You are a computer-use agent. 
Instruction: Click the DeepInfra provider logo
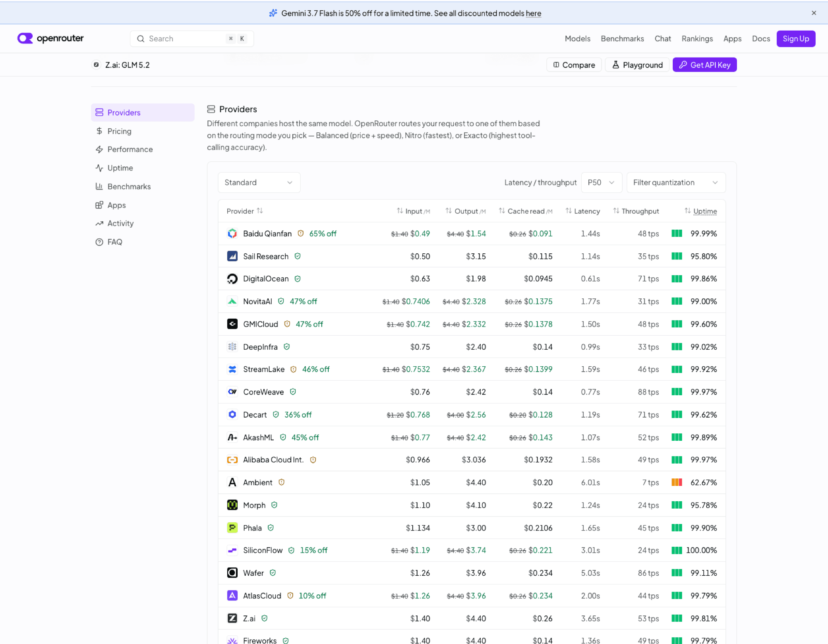pos(232,347)
